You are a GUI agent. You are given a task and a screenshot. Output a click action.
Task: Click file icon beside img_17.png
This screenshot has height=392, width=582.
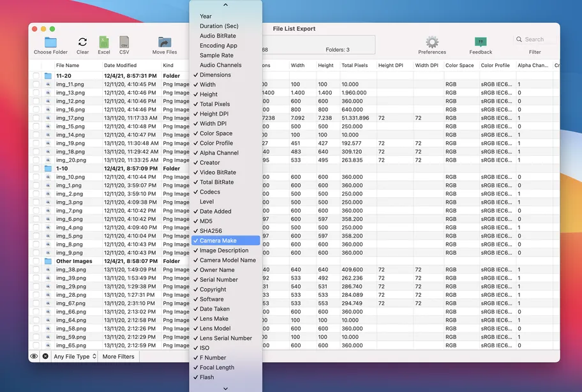48,118
